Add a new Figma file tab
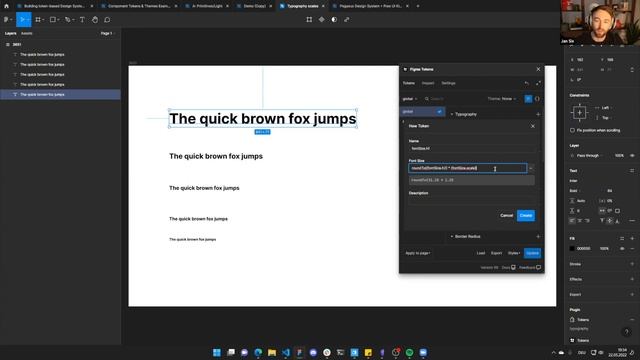This screenshot has width=640, height=360. (418, 6)
